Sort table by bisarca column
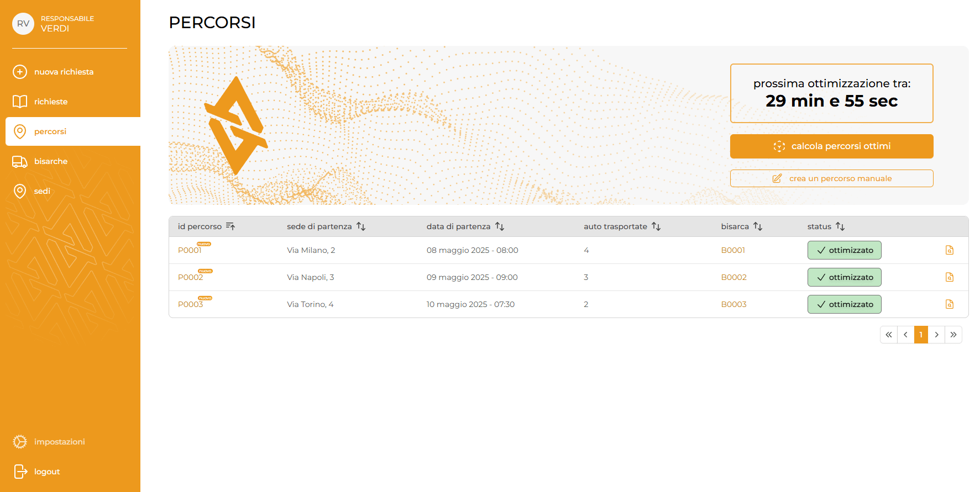 click(x=758, y=226)
